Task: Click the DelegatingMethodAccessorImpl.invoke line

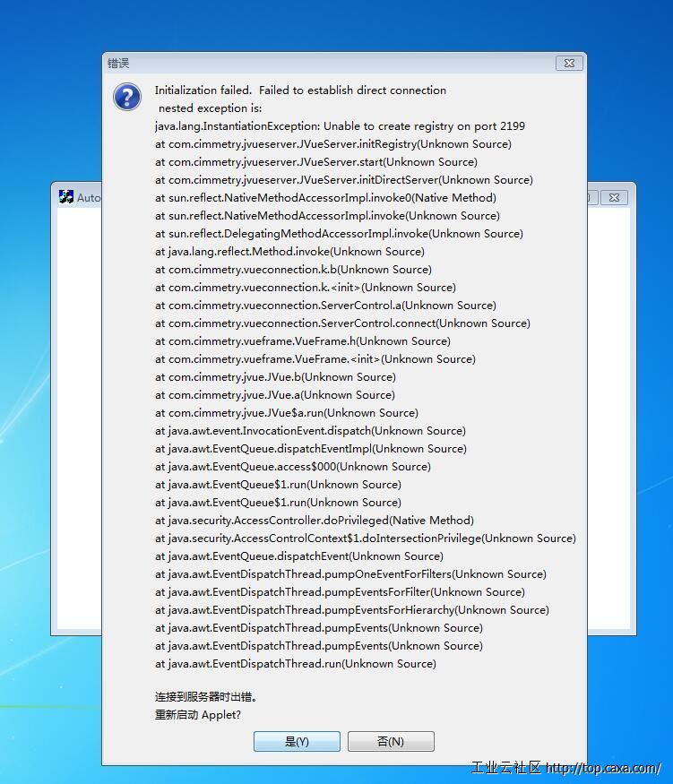Action: click(x=339, y=234)
